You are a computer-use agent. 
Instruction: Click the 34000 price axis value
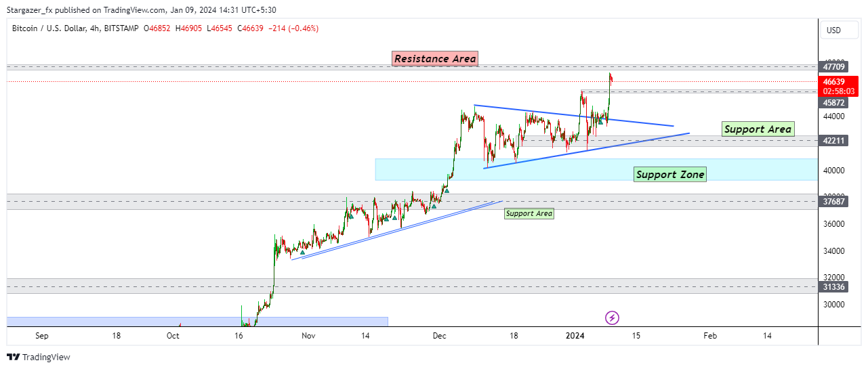pyautogui.click(x=833, y=251)
